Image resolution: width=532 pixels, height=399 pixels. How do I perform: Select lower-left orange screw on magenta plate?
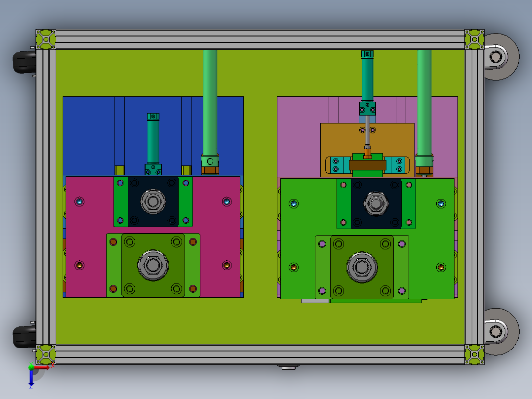click(79, 265)
